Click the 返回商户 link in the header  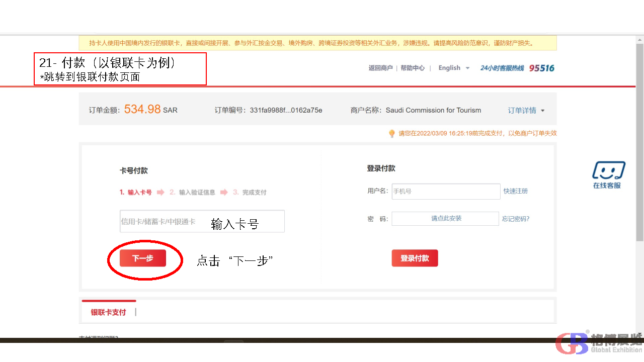[x=380, y=68]
